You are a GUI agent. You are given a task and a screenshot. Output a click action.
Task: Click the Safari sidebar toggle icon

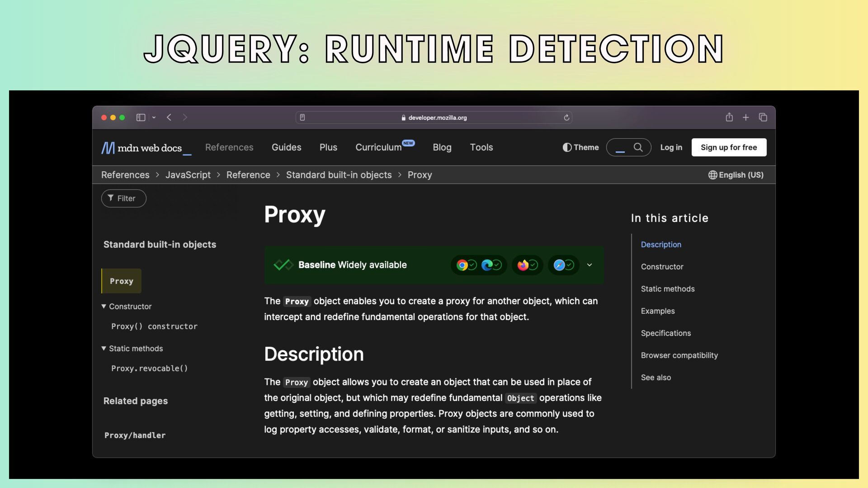click(141, 117)
